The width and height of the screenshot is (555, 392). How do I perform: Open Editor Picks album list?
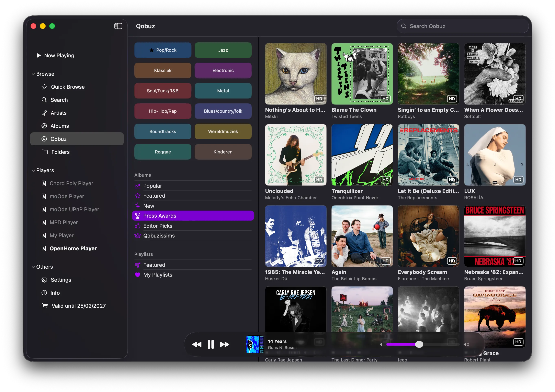(158, 226)
